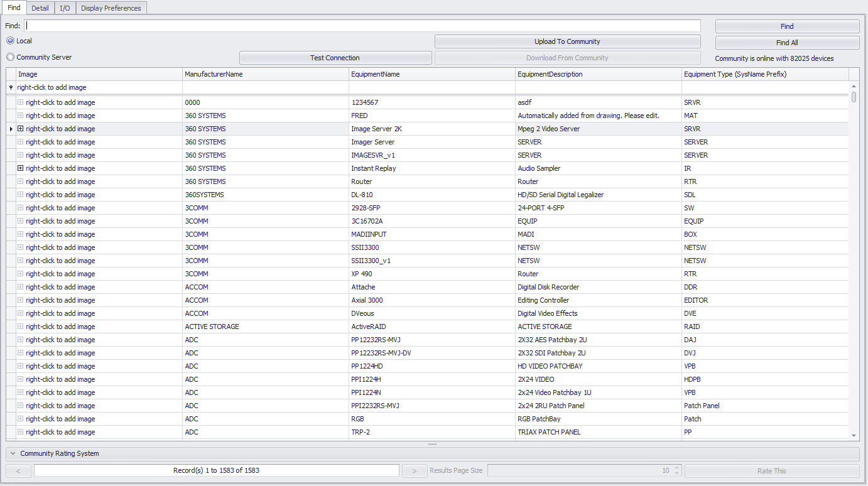Click the Image column header
The image size is (868, 486).
click(x=99, y=74)
